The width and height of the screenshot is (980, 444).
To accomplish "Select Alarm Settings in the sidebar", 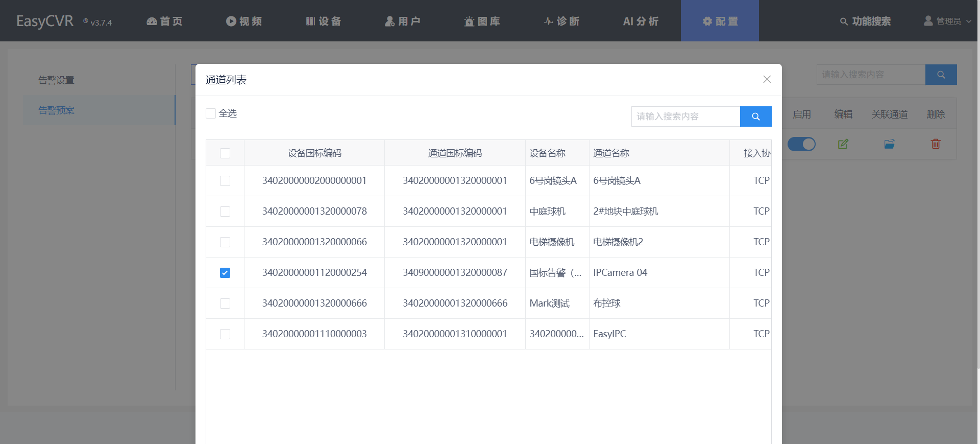I will pos(57,80).
